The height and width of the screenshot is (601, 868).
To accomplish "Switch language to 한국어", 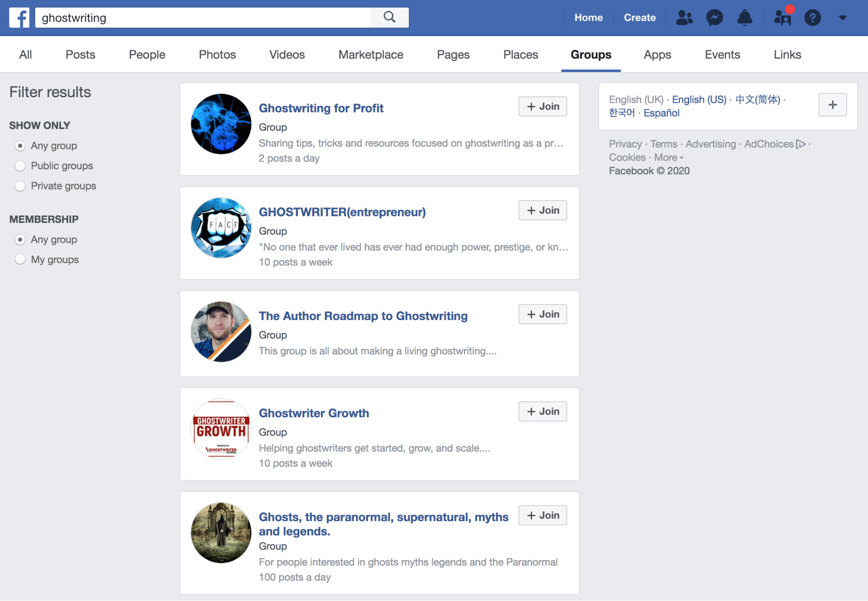I will (622, 113).
